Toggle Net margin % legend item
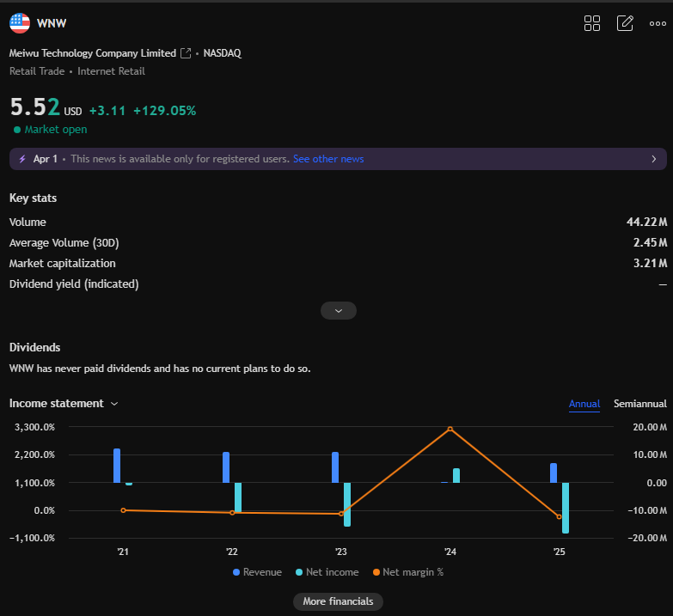673x616 pixels. (407, 572)
